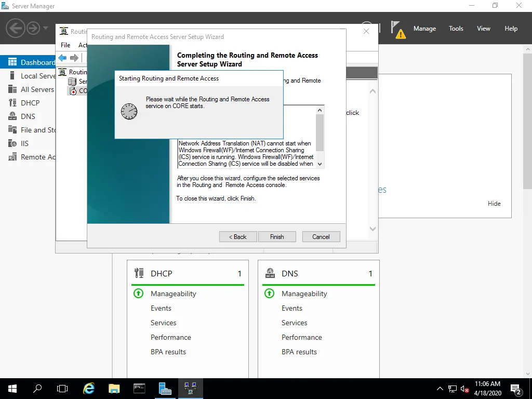The image size is (532, 399).
Task: Open DHCP Events
Action: (x=161, y=308)
